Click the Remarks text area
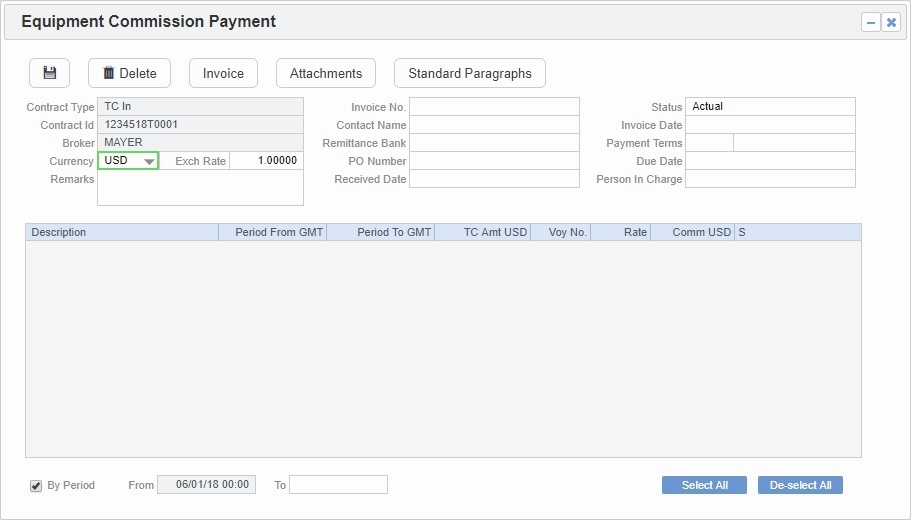911x520 pixels. [200, 188]
